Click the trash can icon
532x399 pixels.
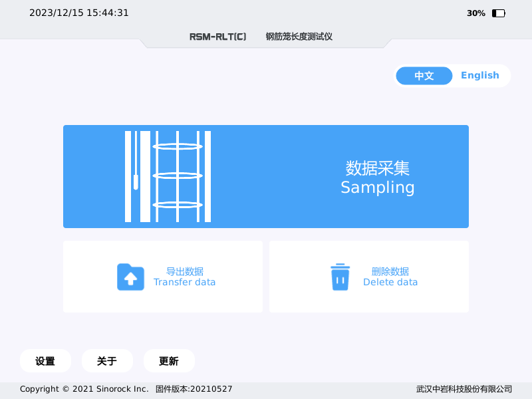(340, 277)
